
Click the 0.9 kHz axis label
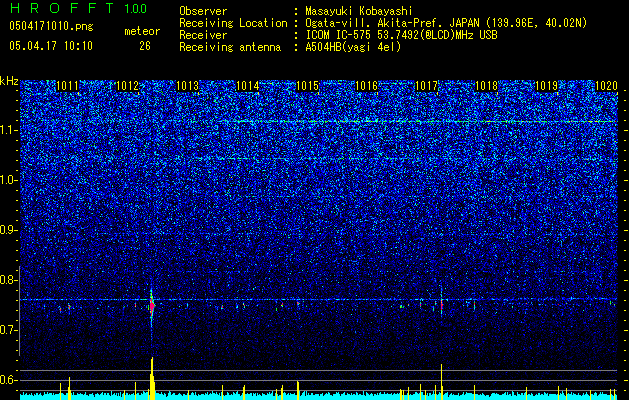pos(8,230)
